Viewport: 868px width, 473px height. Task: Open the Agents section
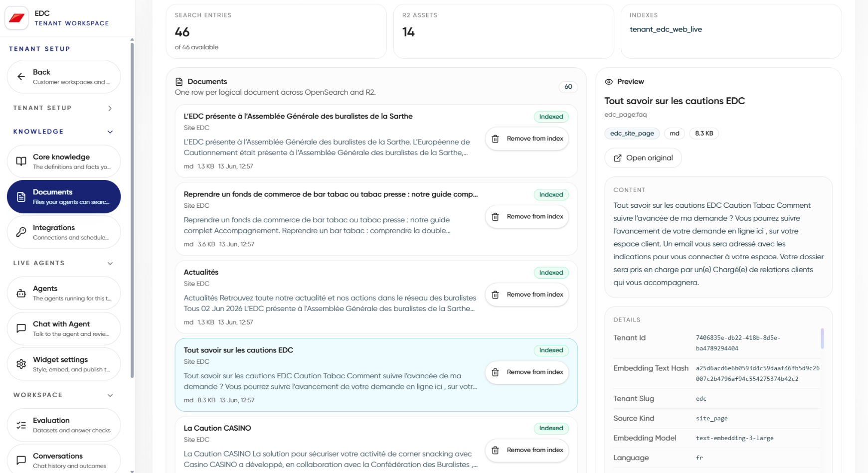tap(64, 293)
